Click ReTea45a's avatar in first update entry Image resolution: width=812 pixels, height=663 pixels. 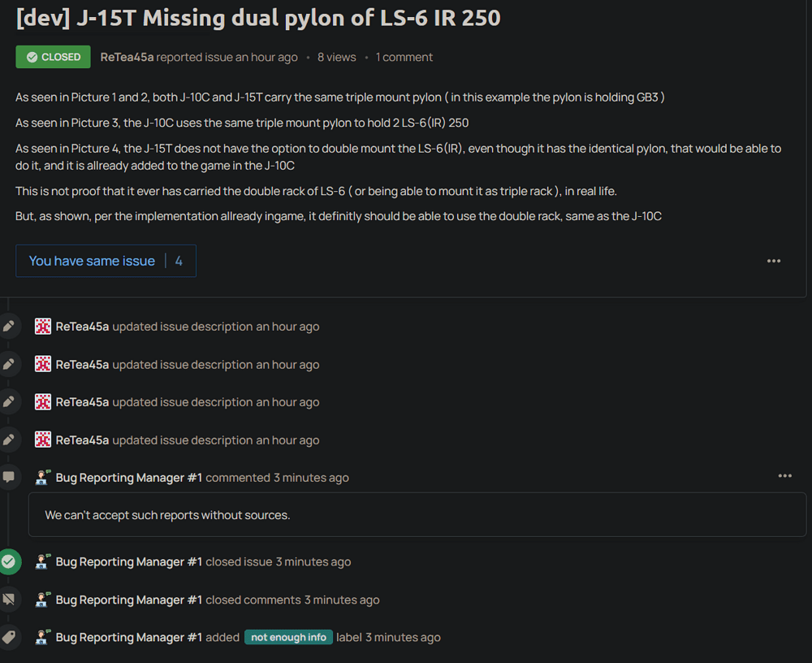pyautogui.click(x=43, y=327)
